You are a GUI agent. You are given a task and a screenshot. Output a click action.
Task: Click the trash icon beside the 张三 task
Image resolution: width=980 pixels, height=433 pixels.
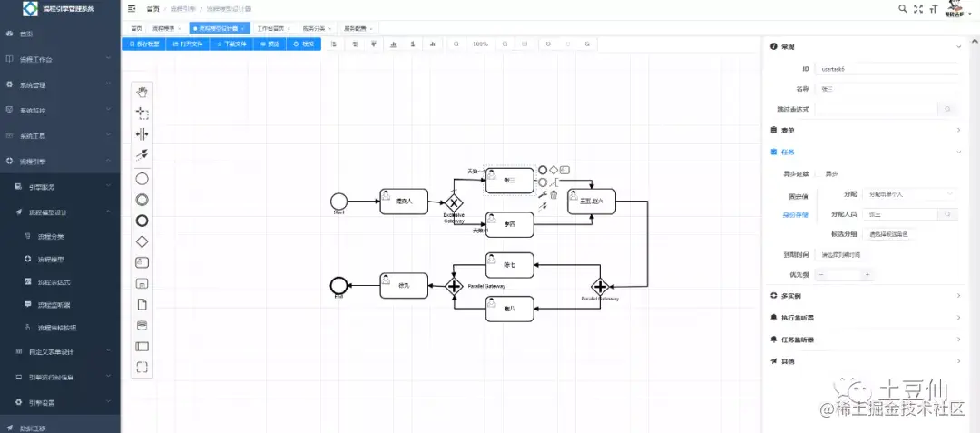click(x=554, y=195)
